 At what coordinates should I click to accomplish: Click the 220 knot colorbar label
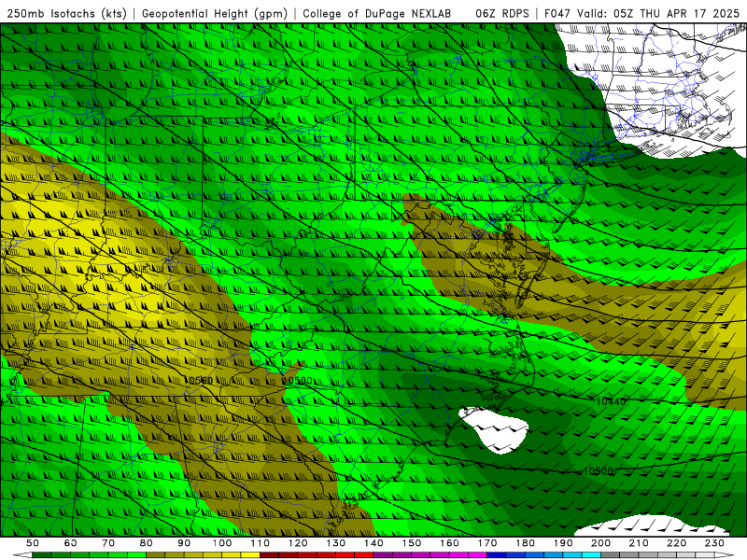click(677, 543)
